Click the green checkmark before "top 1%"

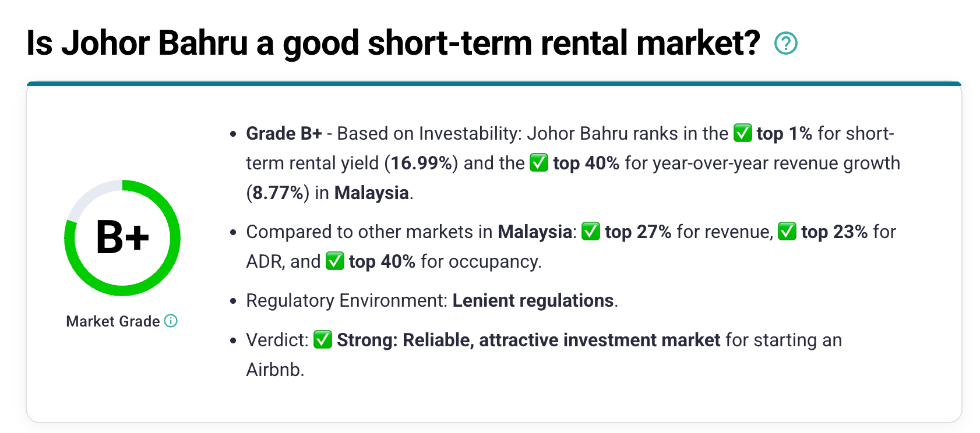742,133
